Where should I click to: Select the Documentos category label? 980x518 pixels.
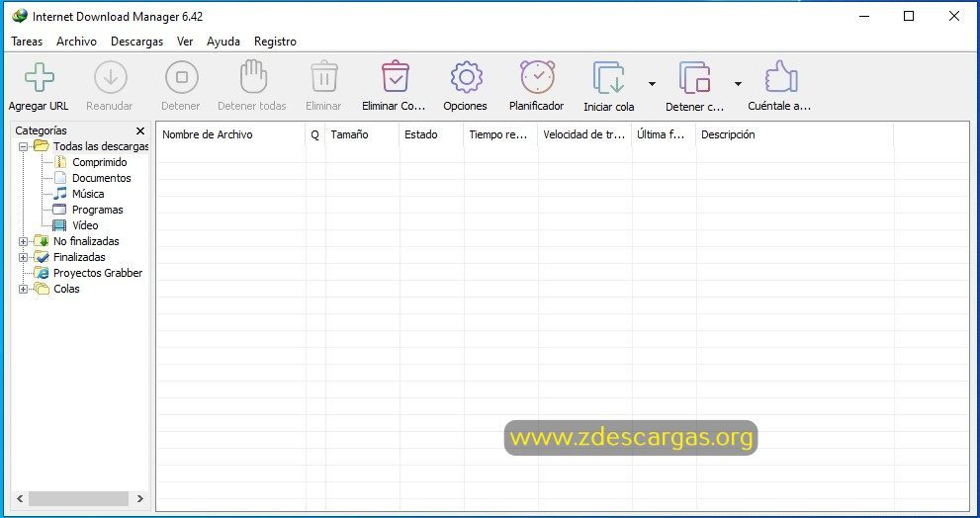[101, 178]
